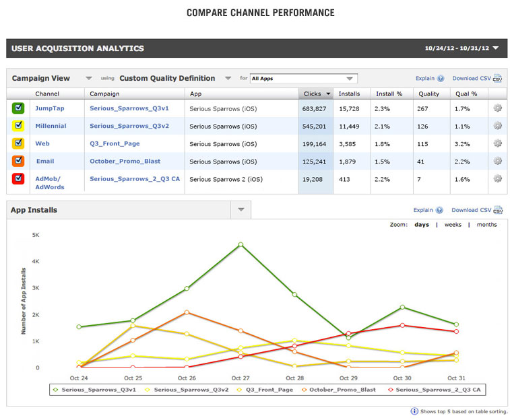Image resolution: width=510 pixels, height=420 pixels.
Task: Expand the Custom Quality Definition dropdown arrow
Action: [x=228, y=78]
